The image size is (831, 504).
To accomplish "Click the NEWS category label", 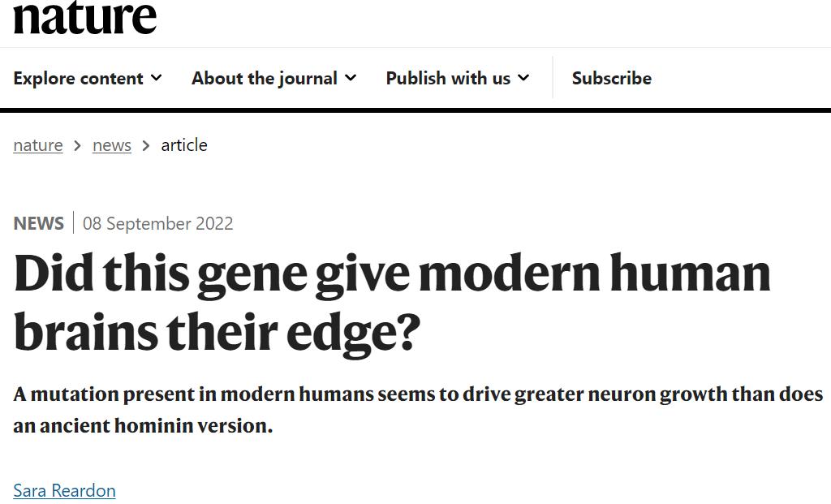I will pyautogui.click(x=38, y=223).
